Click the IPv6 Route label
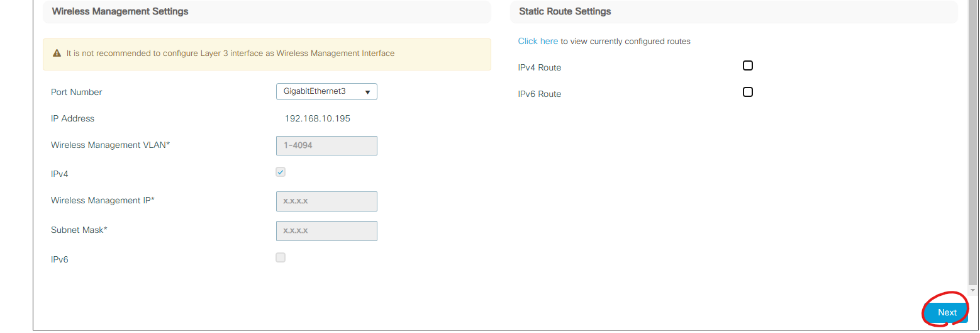 [x=540, y=94]
